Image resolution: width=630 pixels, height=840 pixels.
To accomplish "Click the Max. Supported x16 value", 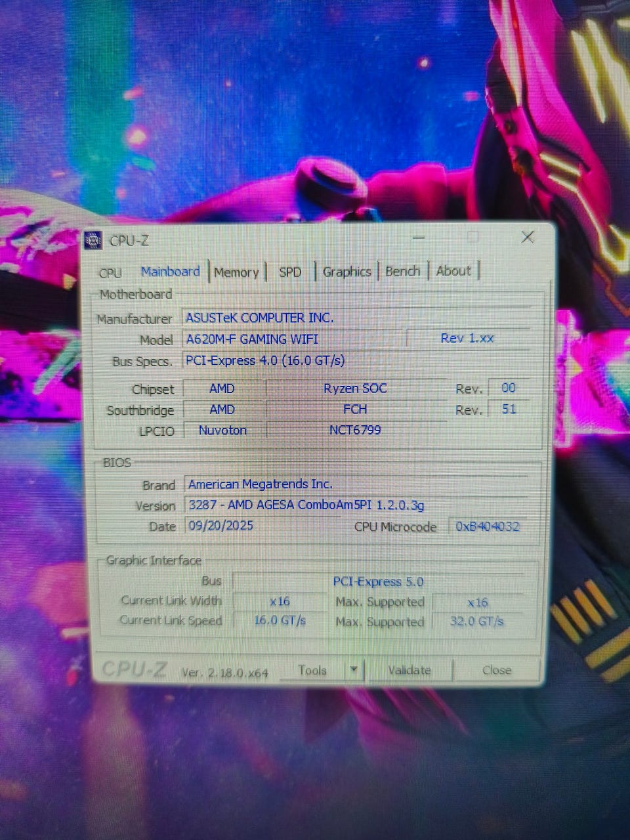I will [478, 602].
